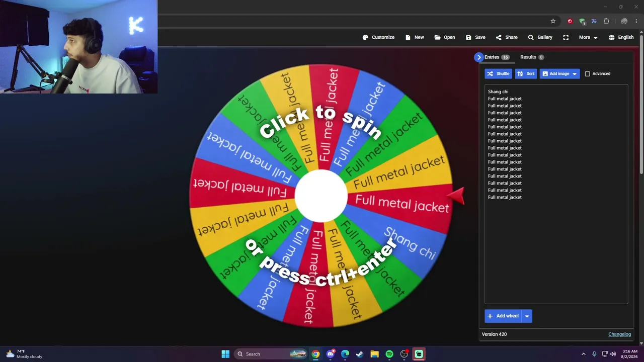Viewport: 644px width, 362px height.
Task: Click the Add wheel button
Action: tap(503, 316)
